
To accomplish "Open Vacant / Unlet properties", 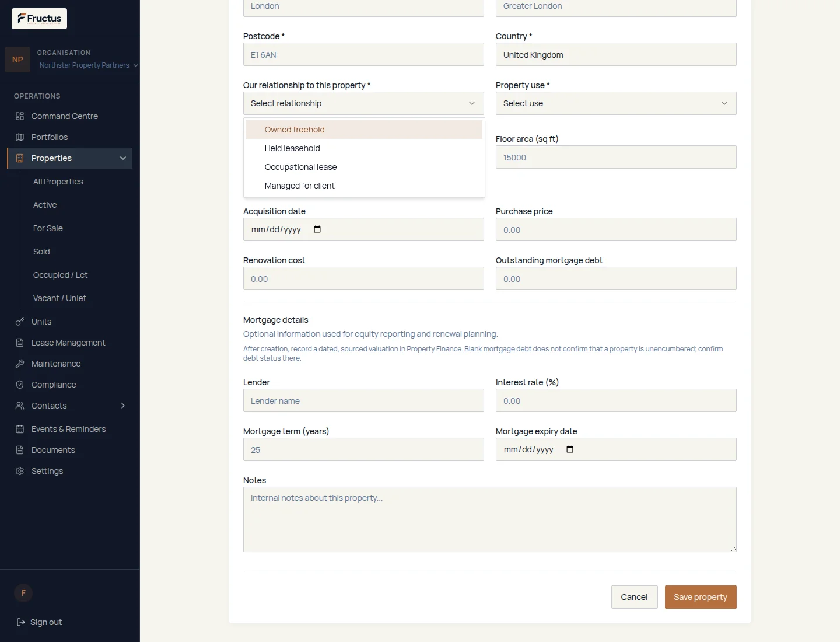I will [60, 298].
